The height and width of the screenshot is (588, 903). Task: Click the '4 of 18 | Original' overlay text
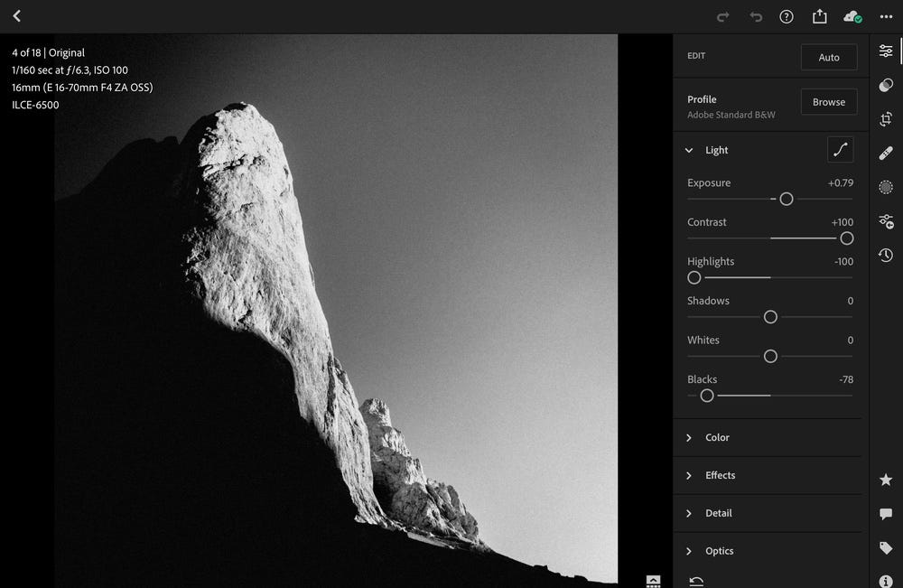coord(49,52)
